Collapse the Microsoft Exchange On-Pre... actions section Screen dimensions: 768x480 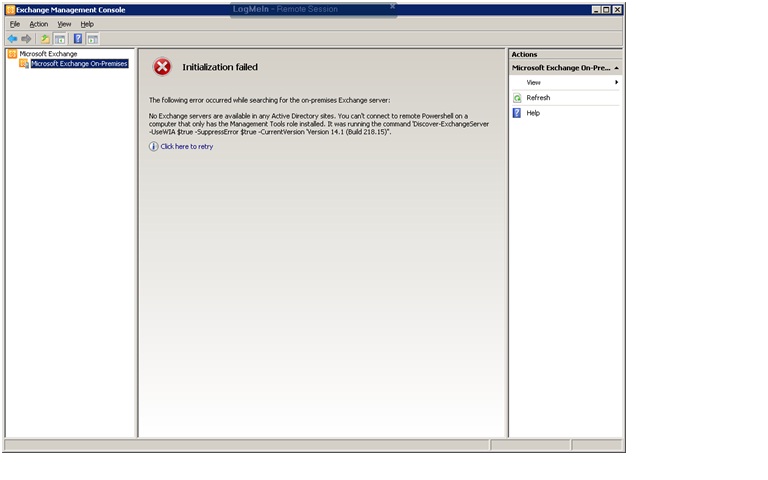[617, 68]
